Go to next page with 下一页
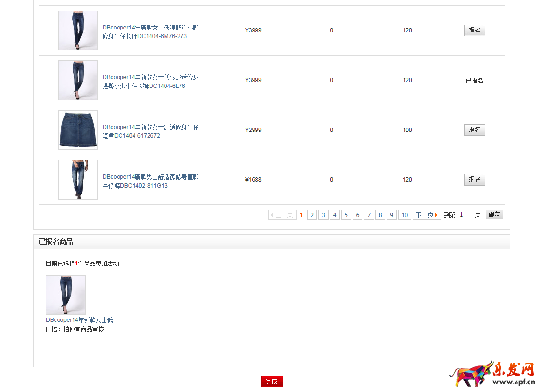The image size is (540, 392). point(426,215)
